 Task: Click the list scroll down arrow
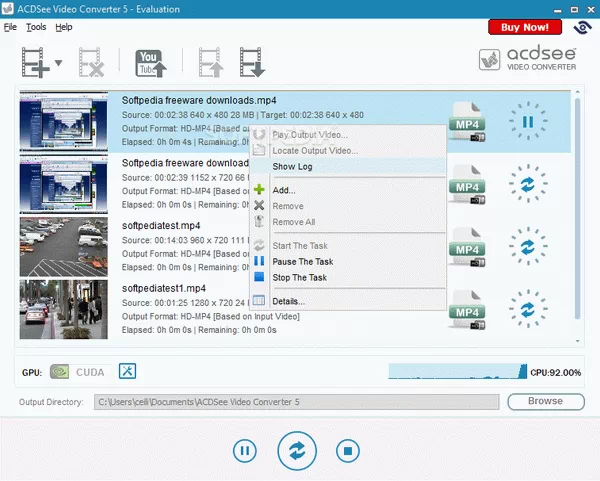coord(577,341)
